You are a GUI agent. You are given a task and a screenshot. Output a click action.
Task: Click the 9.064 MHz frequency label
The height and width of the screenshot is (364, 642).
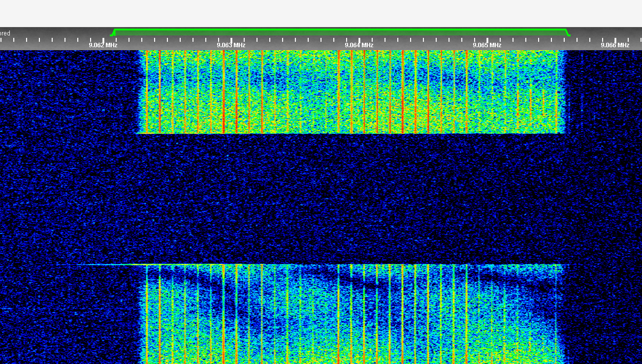click(x=359, y=45)
